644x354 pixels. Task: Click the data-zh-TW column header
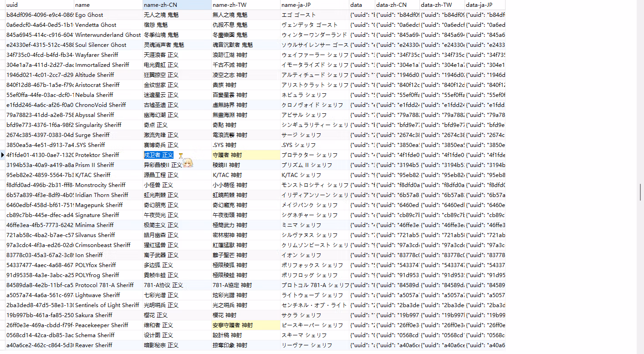pos(442,5)
